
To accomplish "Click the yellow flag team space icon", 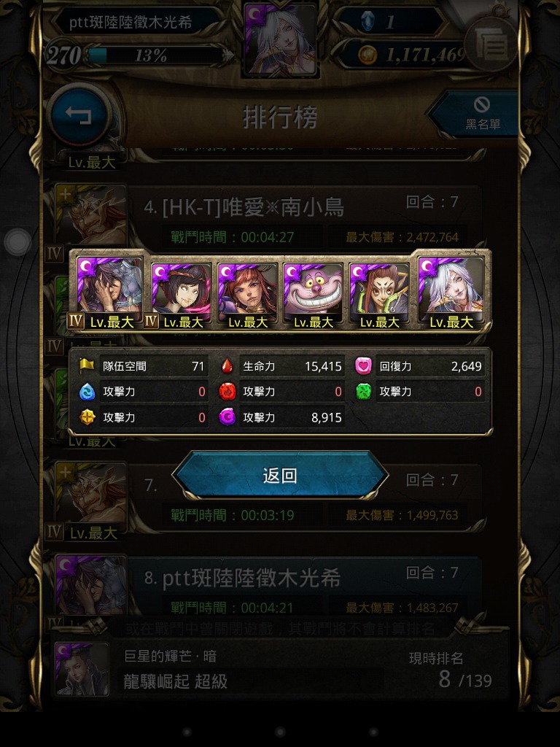I will coord(87,366).
